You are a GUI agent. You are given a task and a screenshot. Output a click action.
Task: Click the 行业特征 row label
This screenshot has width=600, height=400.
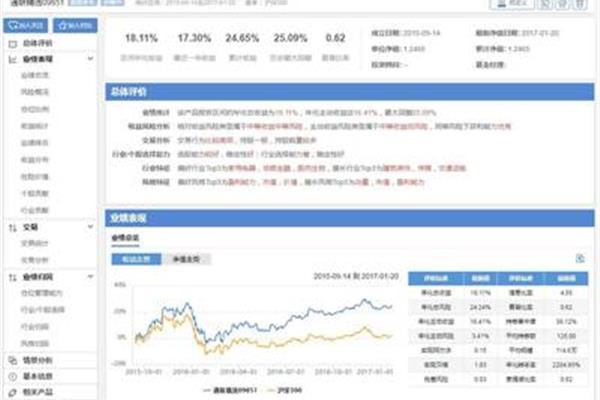pos(156,168)
